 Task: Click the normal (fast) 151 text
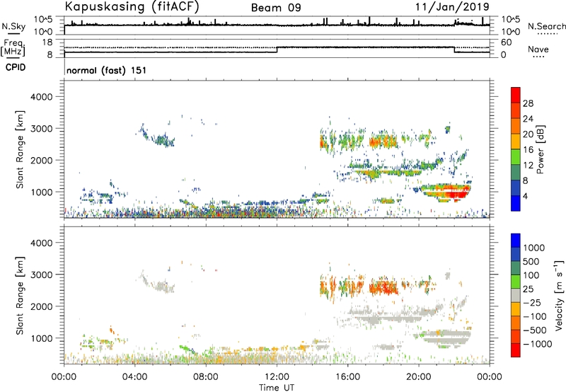point(107,70)
